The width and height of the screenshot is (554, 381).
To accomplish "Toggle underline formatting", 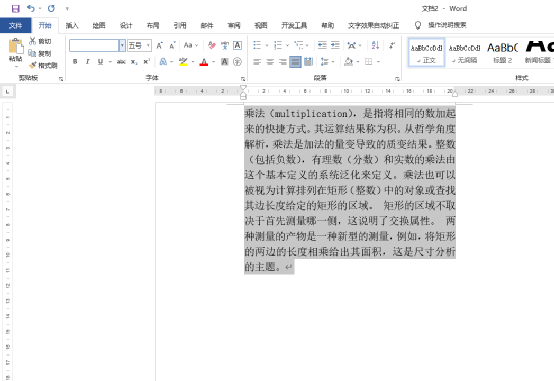I will (x=100, y=62).
